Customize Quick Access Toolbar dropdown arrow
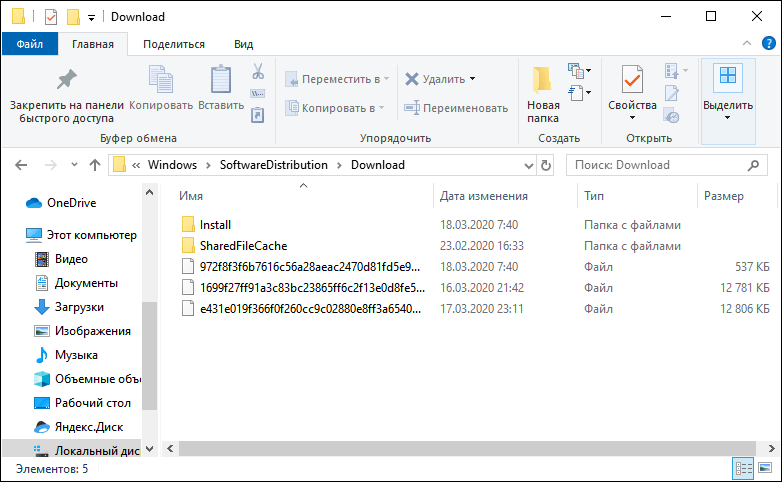Screen dimensions: 782x482 click(x=91, y=18)
